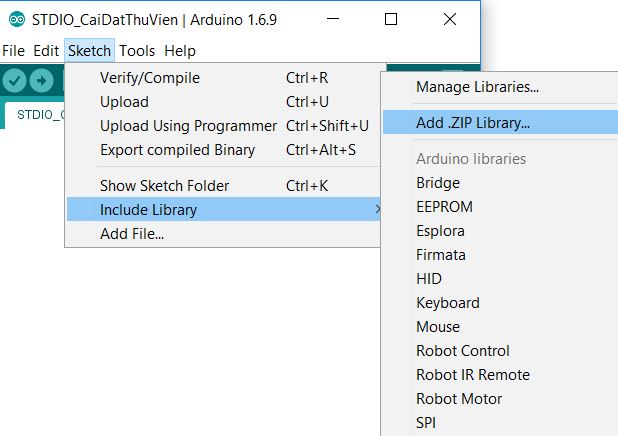The height and width of the screenshot is (436, 618).
Task: Choose Add File... entry
Action: point(223,234)
